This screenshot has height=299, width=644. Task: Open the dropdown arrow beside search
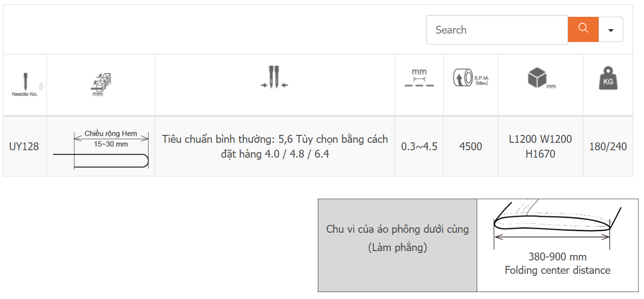610,30
